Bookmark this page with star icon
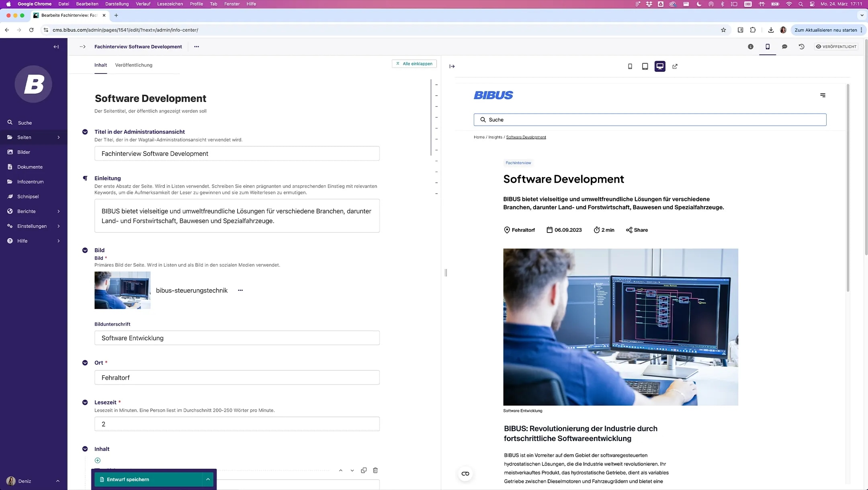The width and height of the screenshot is (868, 490). (x=723, y=30)
